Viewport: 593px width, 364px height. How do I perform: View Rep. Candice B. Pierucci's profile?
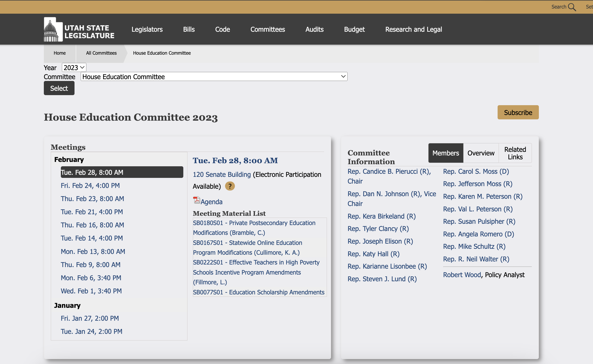[x=389, y=171]
